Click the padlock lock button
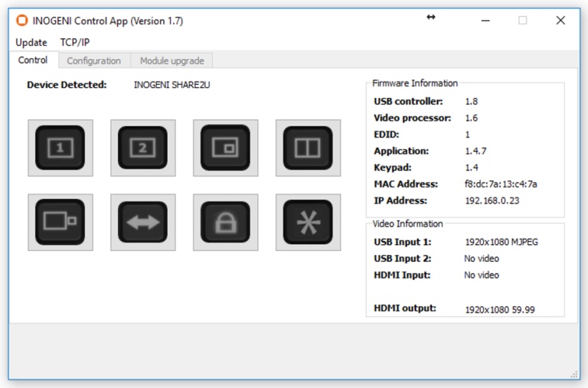 pos(225,222)
